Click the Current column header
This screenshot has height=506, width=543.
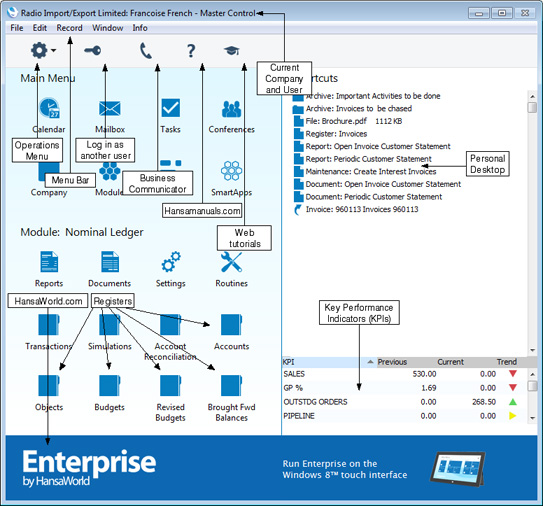[x=450, y=362]
